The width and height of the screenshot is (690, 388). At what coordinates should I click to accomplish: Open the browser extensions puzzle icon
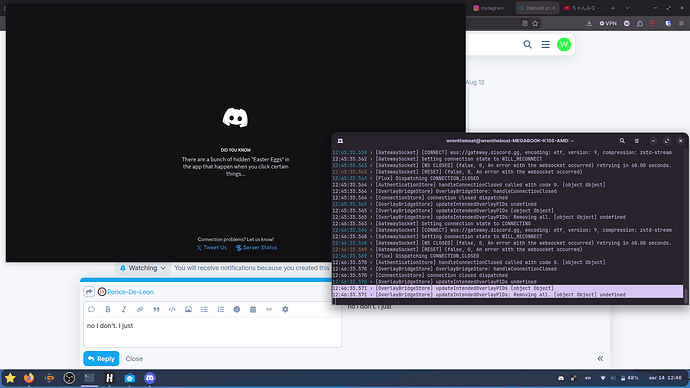(x=640, y=23)
